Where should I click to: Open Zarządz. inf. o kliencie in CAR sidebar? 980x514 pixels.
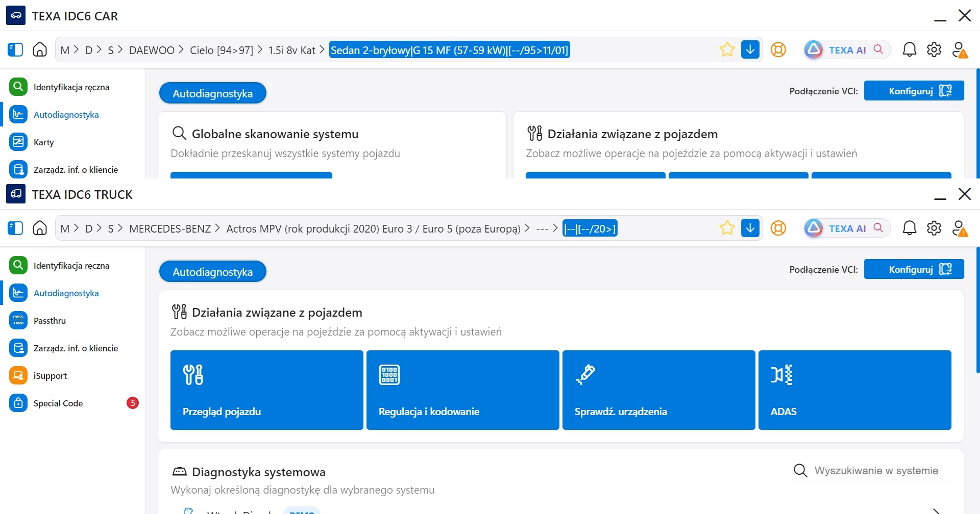[71, 170]
